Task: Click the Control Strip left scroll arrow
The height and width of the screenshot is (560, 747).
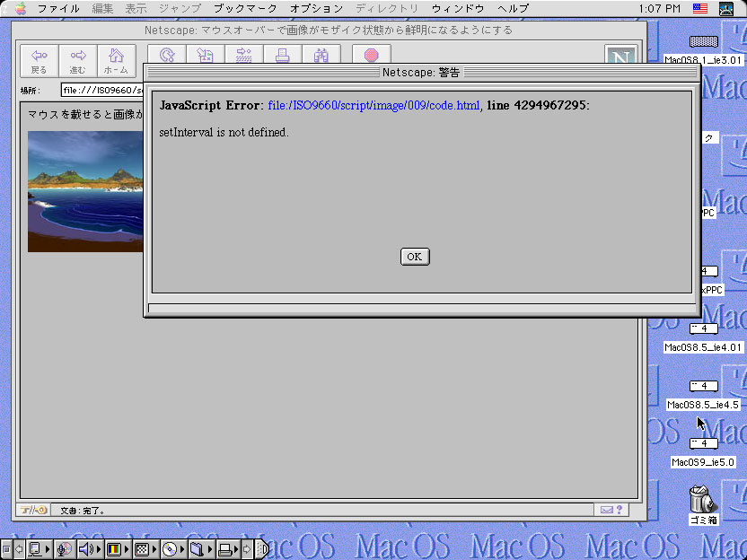Action: tap(19, 549)
